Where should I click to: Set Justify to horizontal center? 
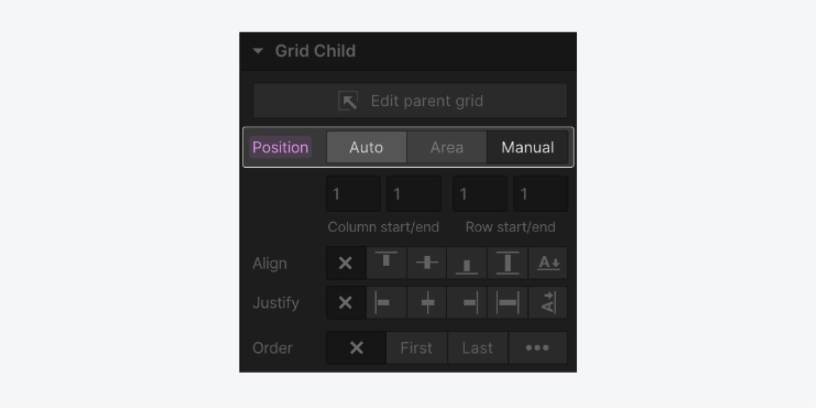427,302
